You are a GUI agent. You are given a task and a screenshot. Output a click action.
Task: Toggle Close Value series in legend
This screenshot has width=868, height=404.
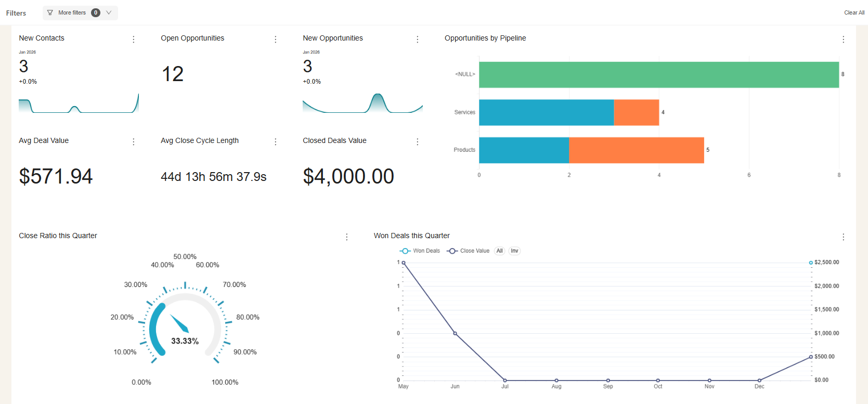tap(469, 251)
